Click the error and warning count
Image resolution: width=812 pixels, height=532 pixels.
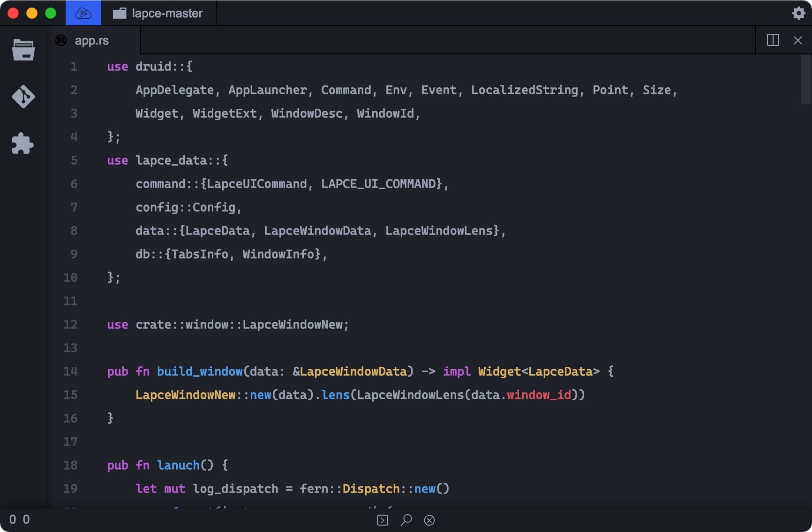[20, 519]
